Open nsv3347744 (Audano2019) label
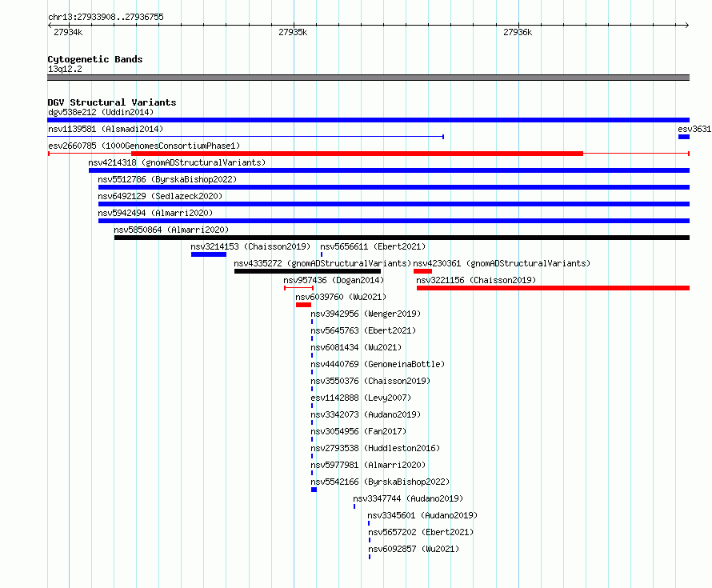The height and width of the screenshot is (588, 712). pos(408,498)
